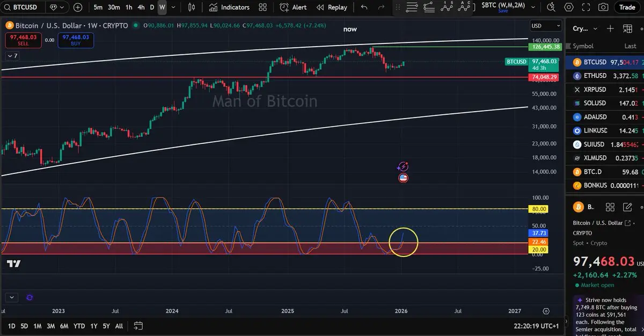Click the yellow 20.00 oscillator level label
This screenshot has height=336, width=644.
539,250
